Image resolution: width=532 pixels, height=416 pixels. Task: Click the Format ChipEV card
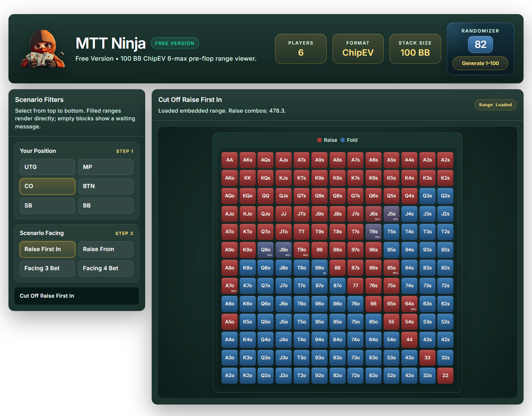[x=358, y=49]
